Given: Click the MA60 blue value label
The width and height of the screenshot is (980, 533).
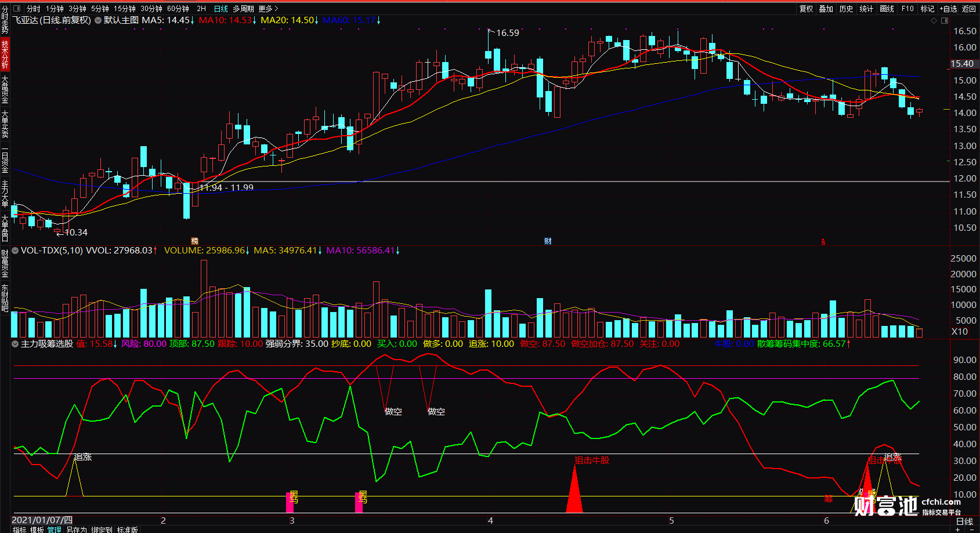Looking at the screenshot, I should (352, 20).
